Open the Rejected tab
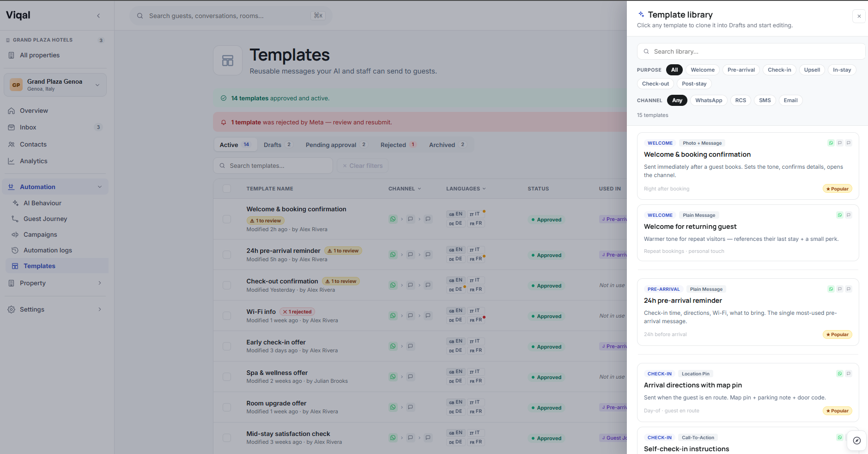Screen dimensions: 868x454 [398, 145]
